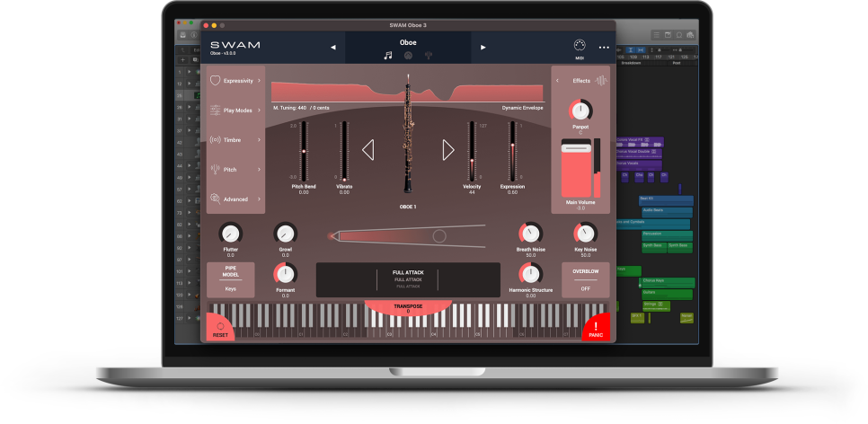Image resolution: width=868 pixels, height=424 pixels.
Task: Click the OBOE 1 label
Action: (408, 207)
